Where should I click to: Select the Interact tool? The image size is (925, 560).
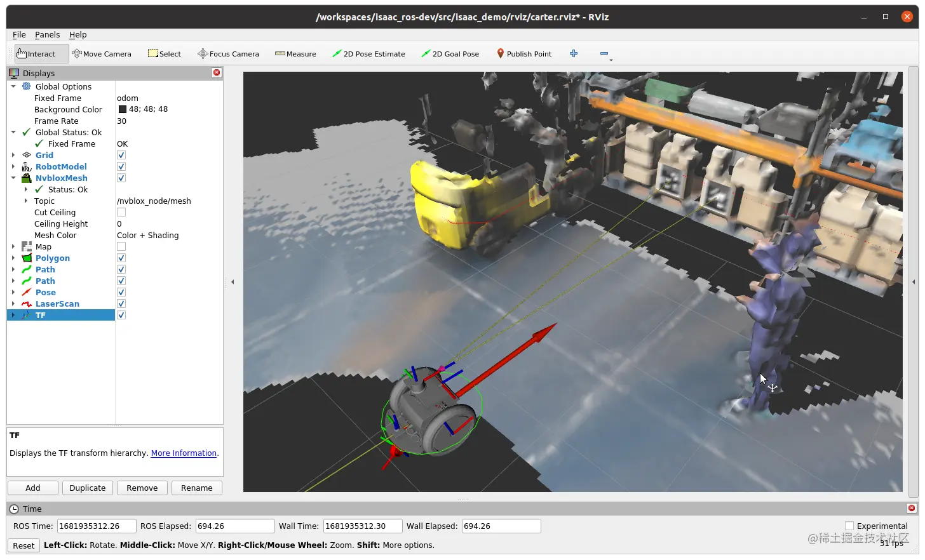point(36,53)
